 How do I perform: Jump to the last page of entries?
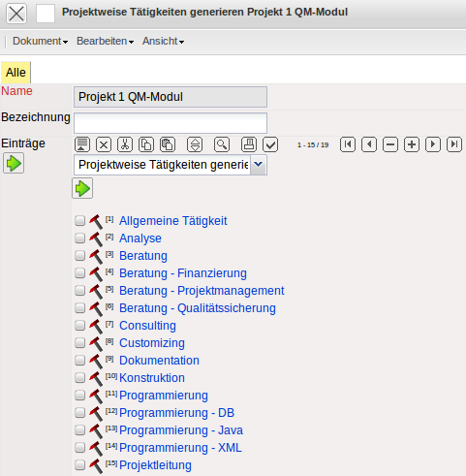pos(454,144)
